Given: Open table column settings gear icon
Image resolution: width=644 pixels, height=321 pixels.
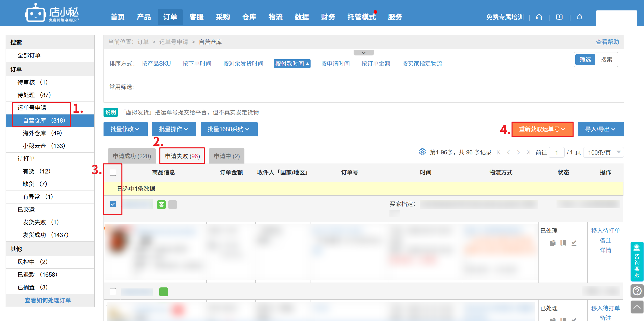Looking at the screenshot, I should point(422,152).
